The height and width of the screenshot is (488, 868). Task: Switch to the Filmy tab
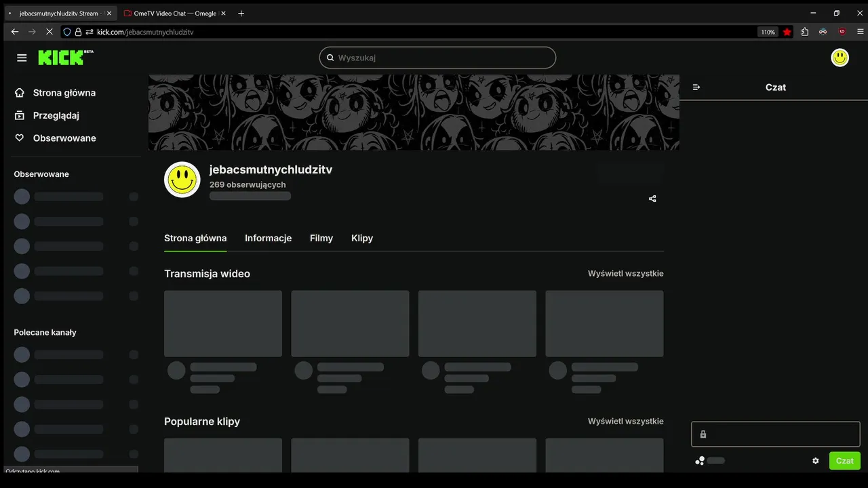point(321,238)
